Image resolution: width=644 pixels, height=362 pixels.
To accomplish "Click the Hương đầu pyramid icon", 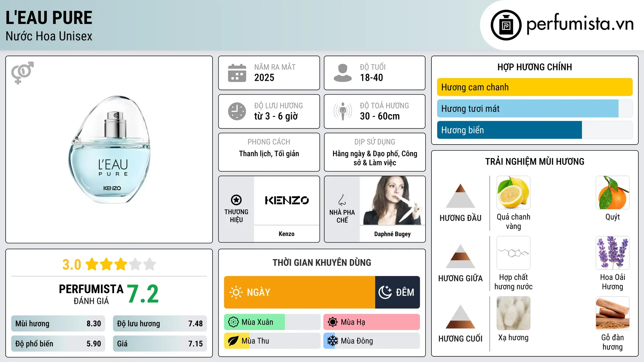I will [460, 196].
